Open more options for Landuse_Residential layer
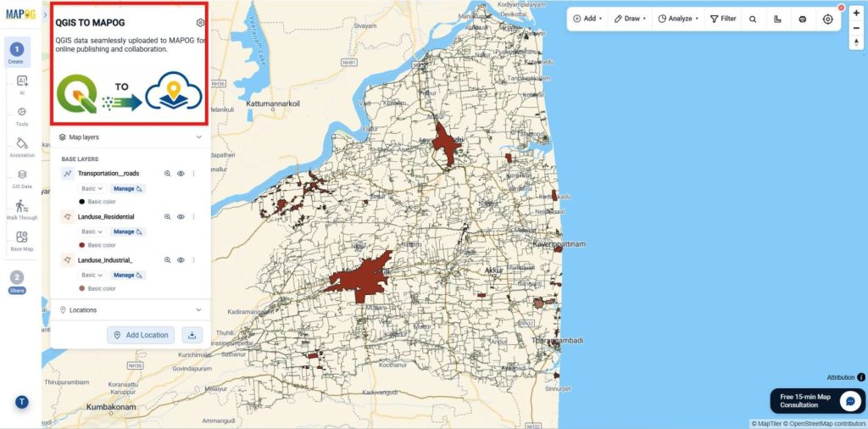868x429 pixels. 194,216
